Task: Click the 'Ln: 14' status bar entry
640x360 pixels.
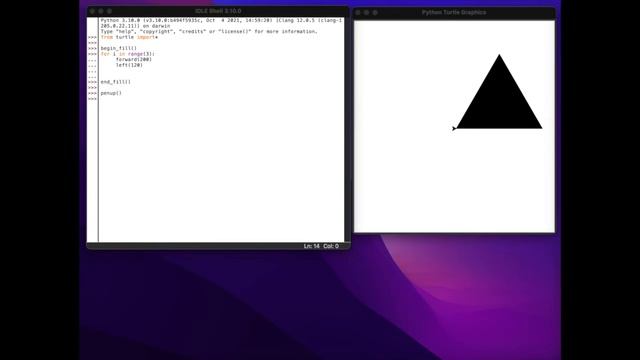Action: point(311,246)
